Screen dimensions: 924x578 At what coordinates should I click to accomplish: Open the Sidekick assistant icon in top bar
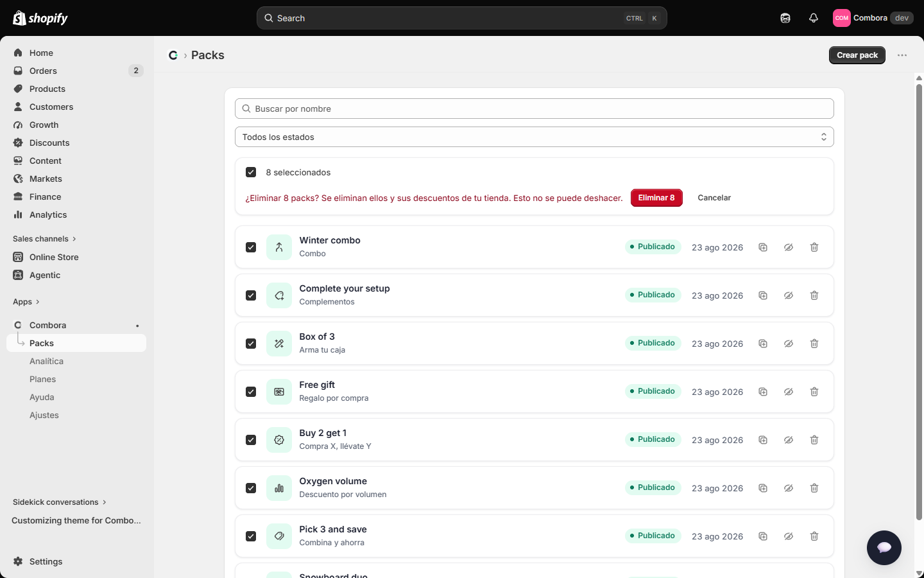point(785,18)
